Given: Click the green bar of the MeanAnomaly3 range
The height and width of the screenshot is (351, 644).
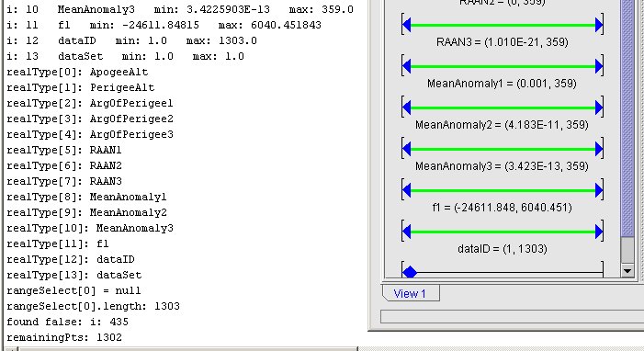Looking at the screenshot, I should point(503,149).
